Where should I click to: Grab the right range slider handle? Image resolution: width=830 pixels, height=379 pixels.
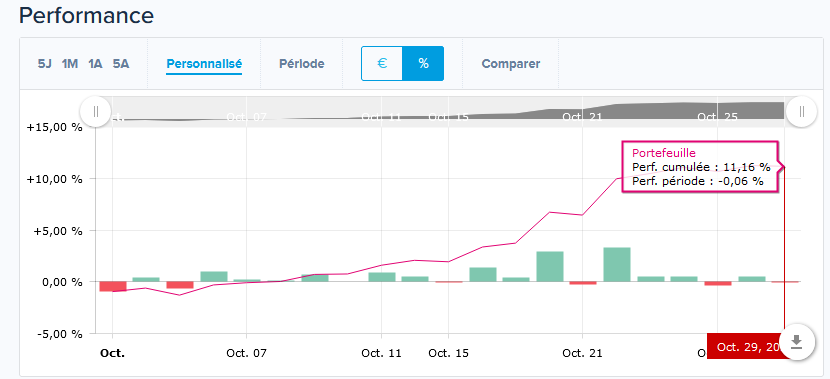801,112
